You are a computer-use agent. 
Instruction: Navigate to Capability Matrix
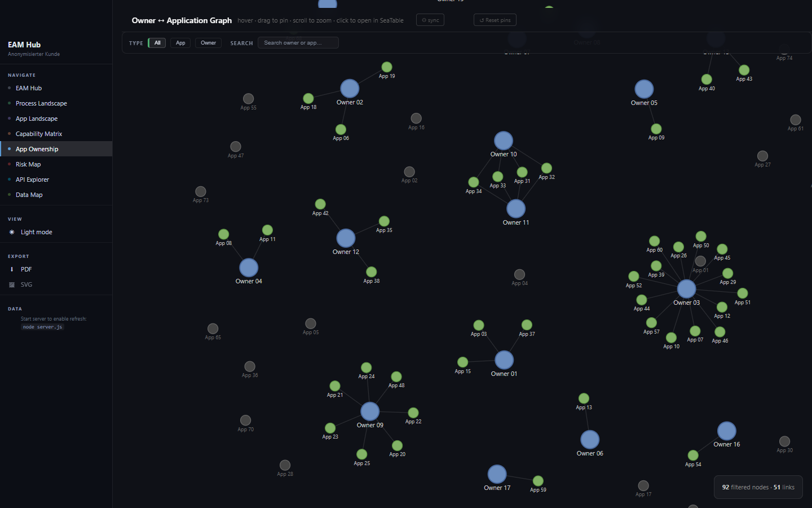coord(56,134)
